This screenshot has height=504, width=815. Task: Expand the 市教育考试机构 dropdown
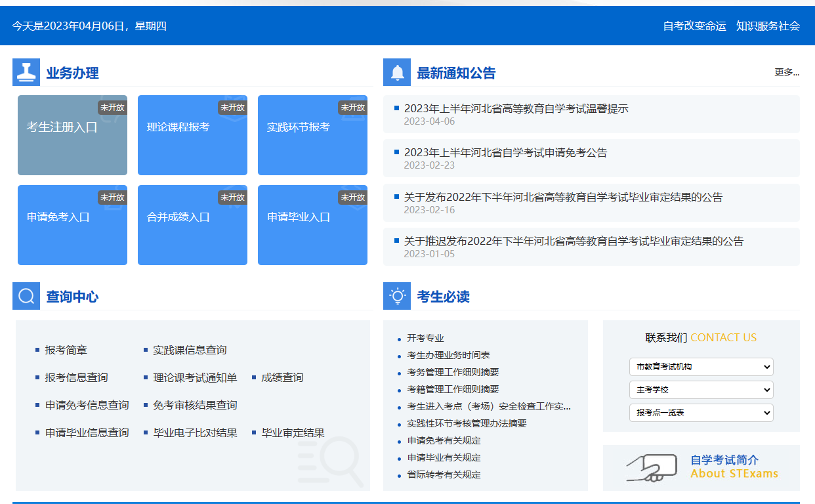click(x=701, y=367)
